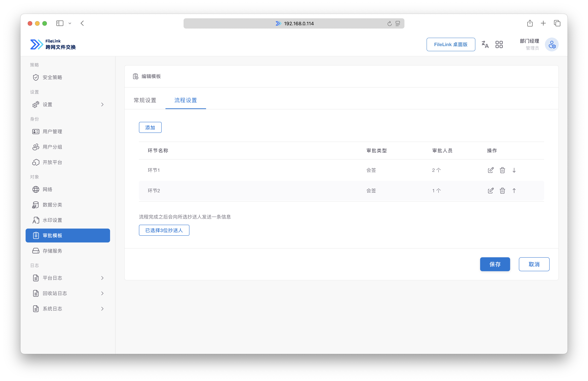Open 开放平台 in the sidebar
The width and height of the screenshot is (588, 381).
click(x=68, y=162)
